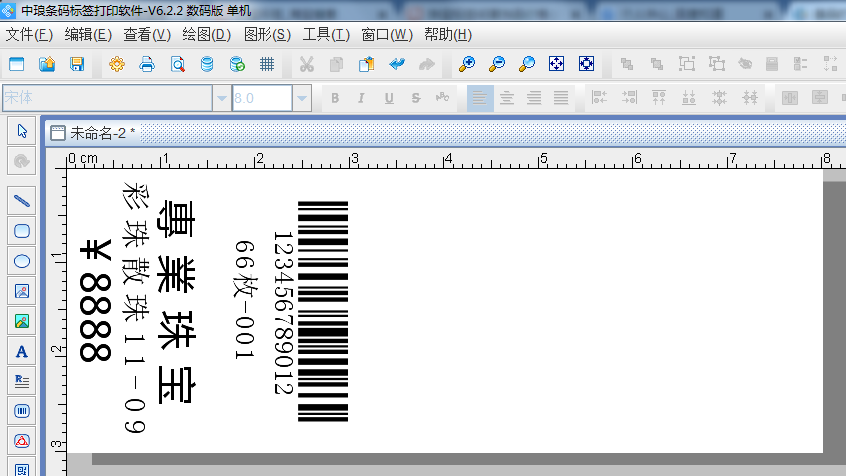The height and width of the screenshot is (476, 846).
Task: Open the 工具(T) menu
Action: tap(326, 34)
